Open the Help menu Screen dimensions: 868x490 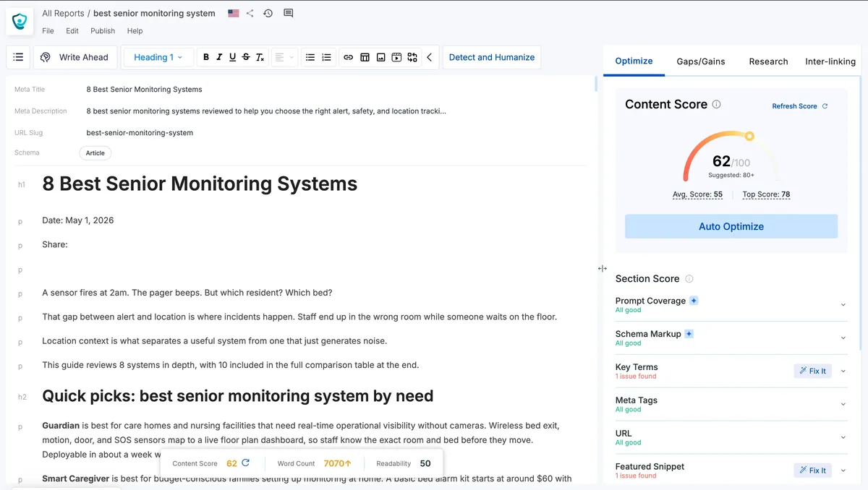135,31
